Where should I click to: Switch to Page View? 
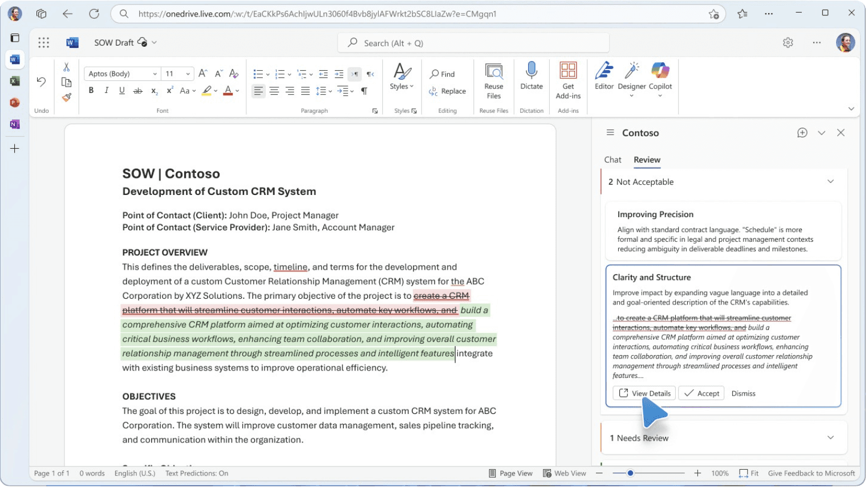point(511,474)
